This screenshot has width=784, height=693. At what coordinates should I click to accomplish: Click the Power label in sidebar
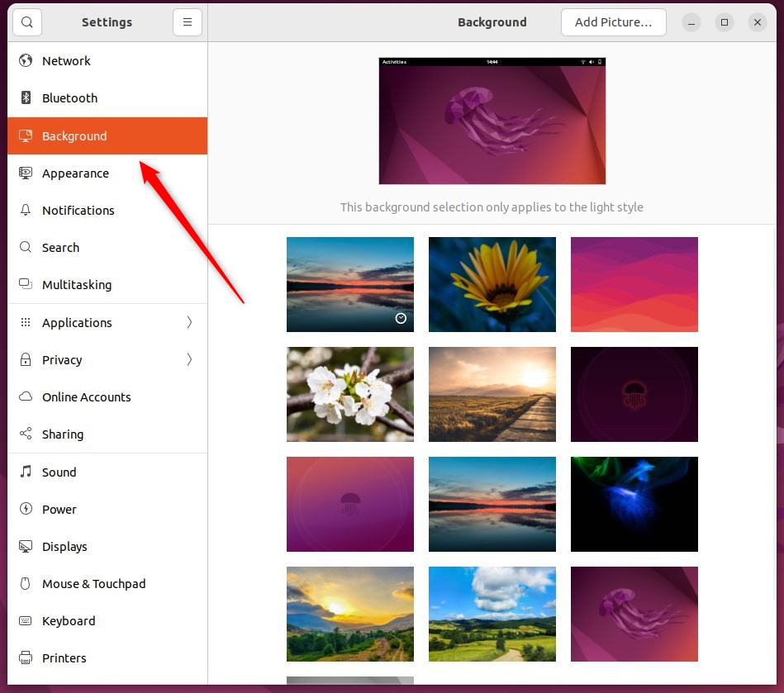59,510
